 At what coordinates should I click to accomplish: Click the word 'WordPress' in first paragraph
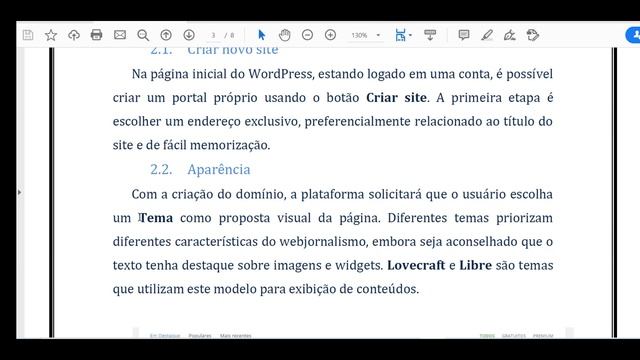pyautogui.click(x=281, y=74)
